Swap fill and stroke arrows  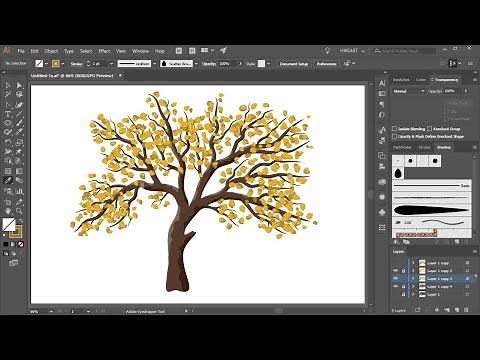[21, 221]
